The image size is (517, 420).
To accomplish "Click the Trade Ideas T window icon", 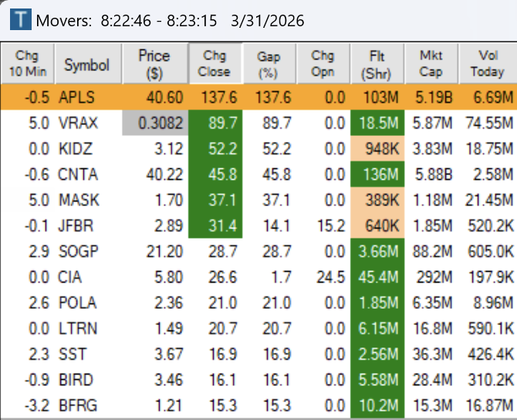I will (x=21, y=19).
